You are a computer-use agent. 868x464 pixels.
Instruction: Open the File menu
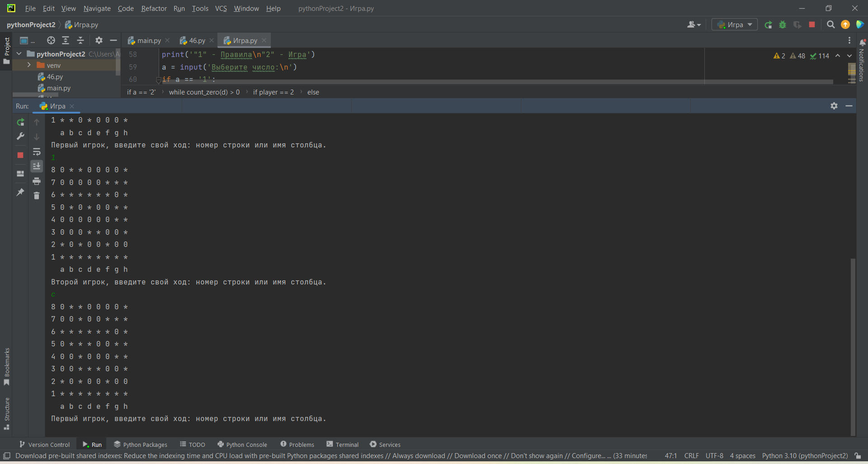(30, 9)
